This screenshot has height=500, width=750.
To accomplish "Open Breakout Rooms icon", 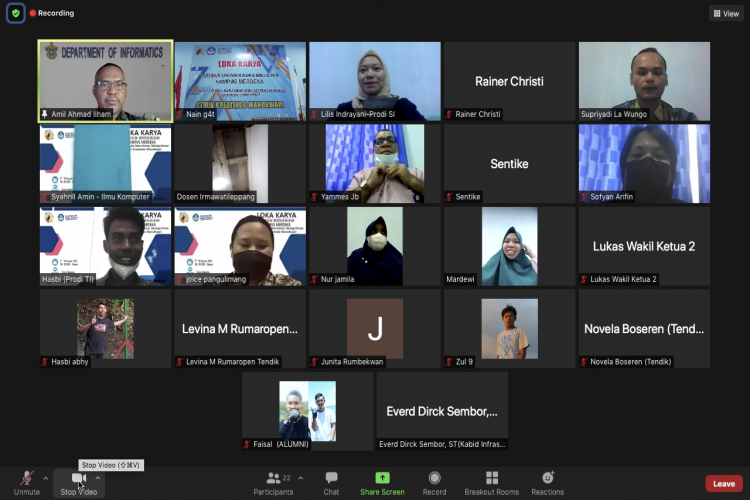I will coord(492,478).
